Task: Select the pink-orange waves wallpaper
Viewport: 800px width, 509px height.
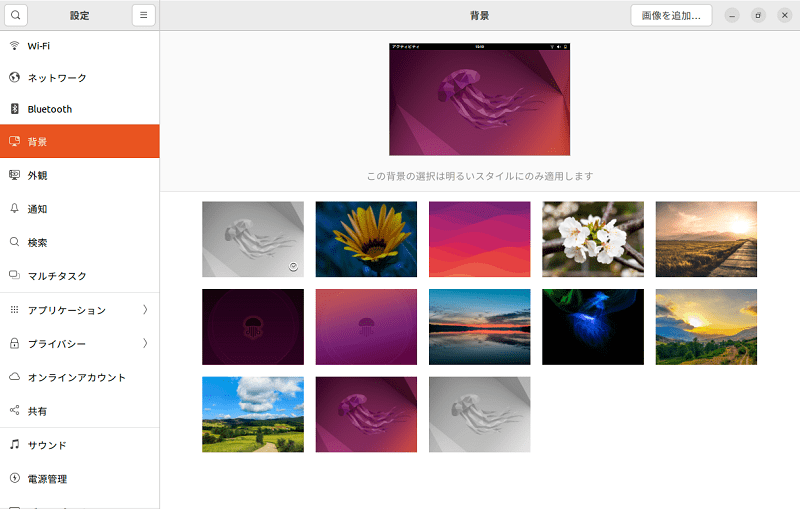Action: point(480,239)
